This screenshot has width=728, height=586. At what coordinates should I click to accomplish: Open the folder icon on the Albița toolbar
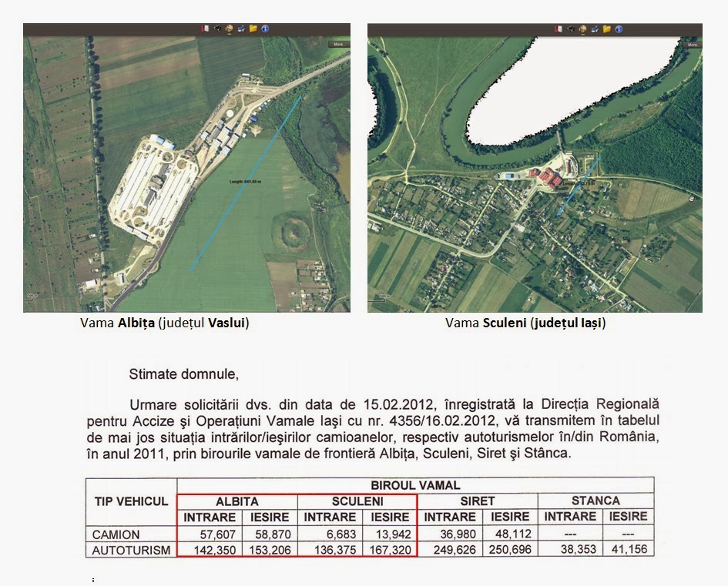253,28
